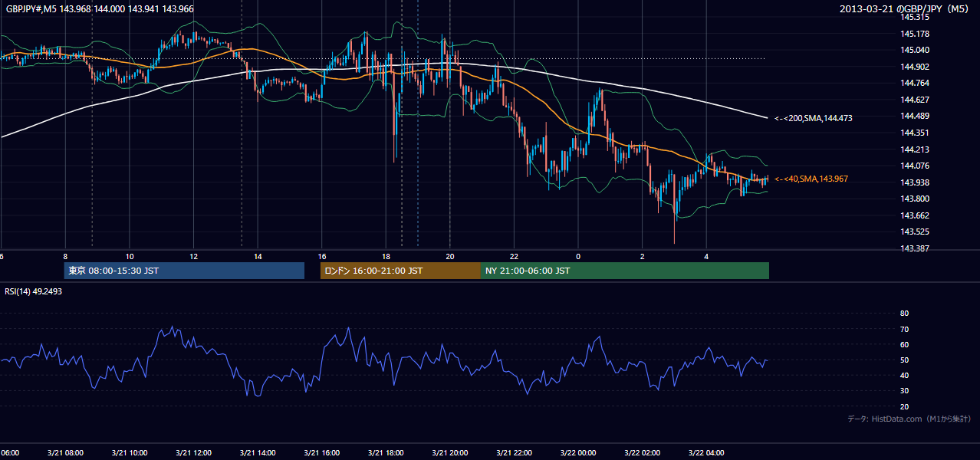
Task: Click the 143.800 price axis label
Action: point(914,199)
